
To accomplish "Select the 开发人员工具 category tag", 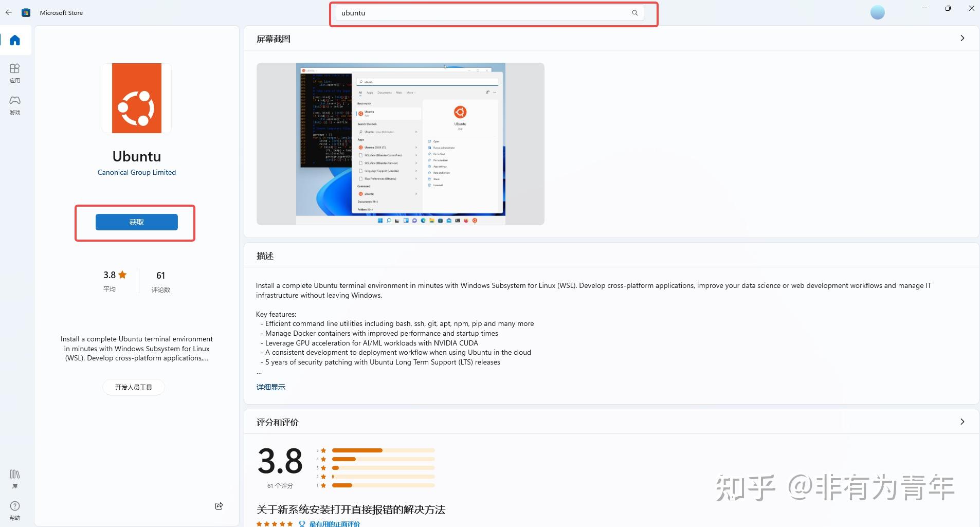I will coord(134,387).
